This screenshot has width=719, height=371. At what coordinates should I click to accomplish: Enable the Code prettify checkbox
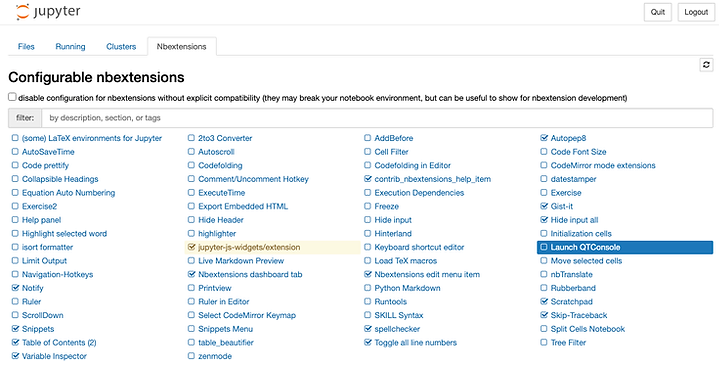[x=15, y=165]
